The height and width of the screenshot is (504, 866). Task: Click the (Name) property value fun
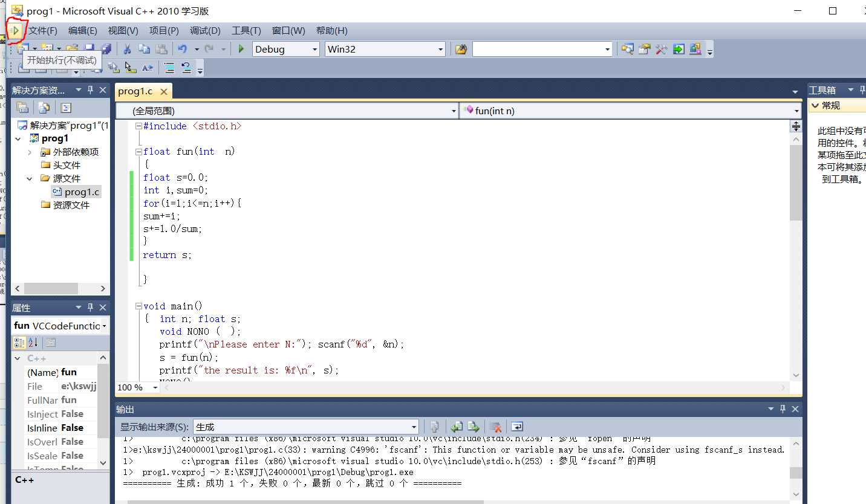tap(69, 372)
